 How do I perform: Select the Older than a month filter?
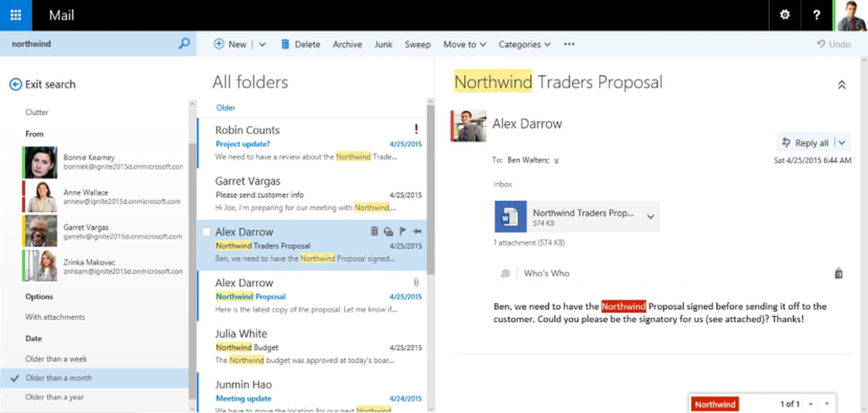[59, 378]
